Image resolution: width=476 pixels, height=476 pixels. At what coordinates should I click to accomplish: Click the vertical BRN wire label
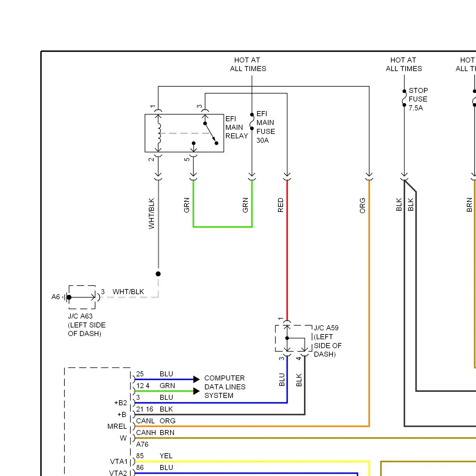click(469, 205)
